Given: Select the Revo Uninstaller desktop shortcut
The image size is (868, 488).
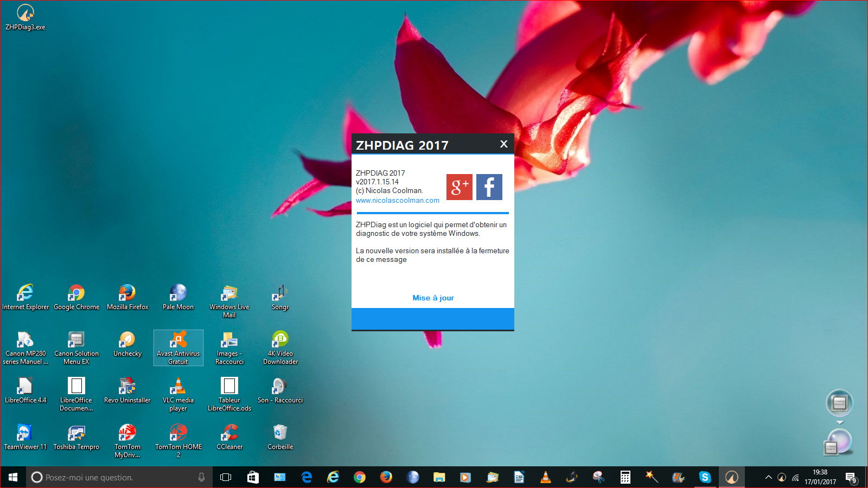Looking at the screenshot, I should pyautogui.click(x=127, y=390).
